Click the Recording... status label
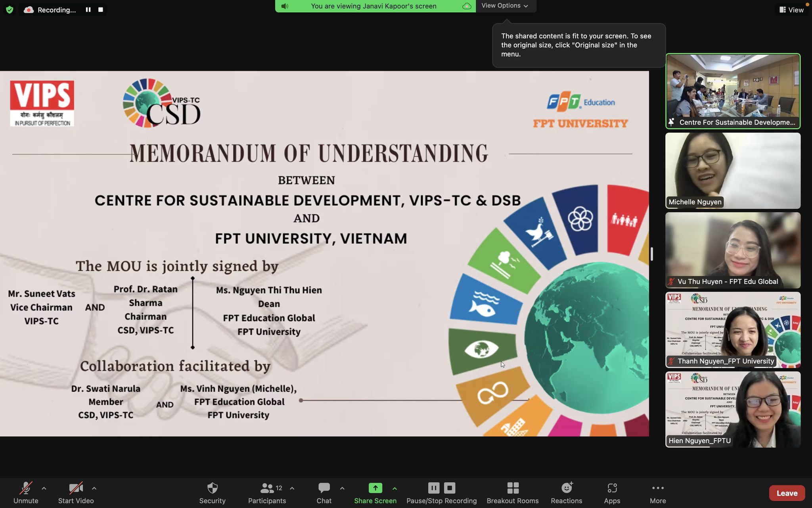 coord(57,10)
